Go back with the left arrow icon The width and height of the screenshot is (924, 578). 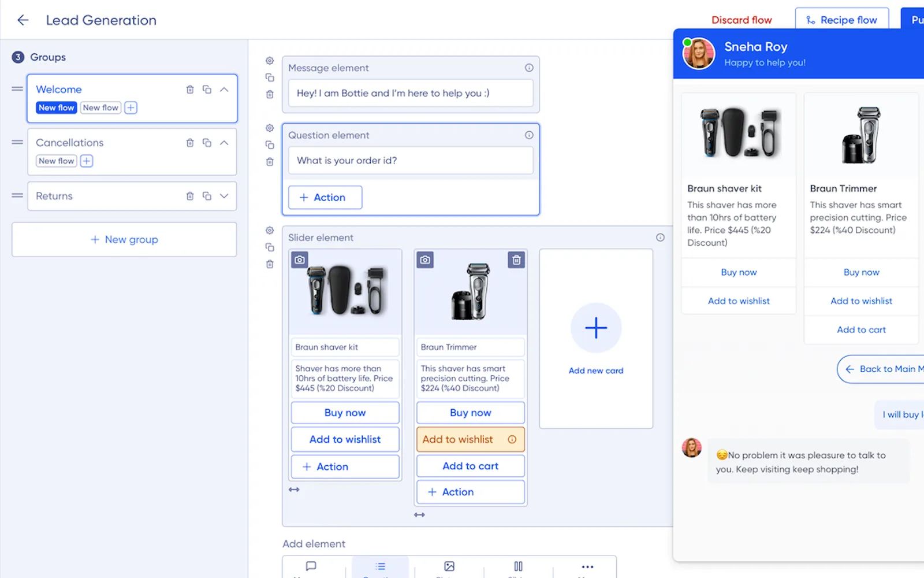[23, 20]
